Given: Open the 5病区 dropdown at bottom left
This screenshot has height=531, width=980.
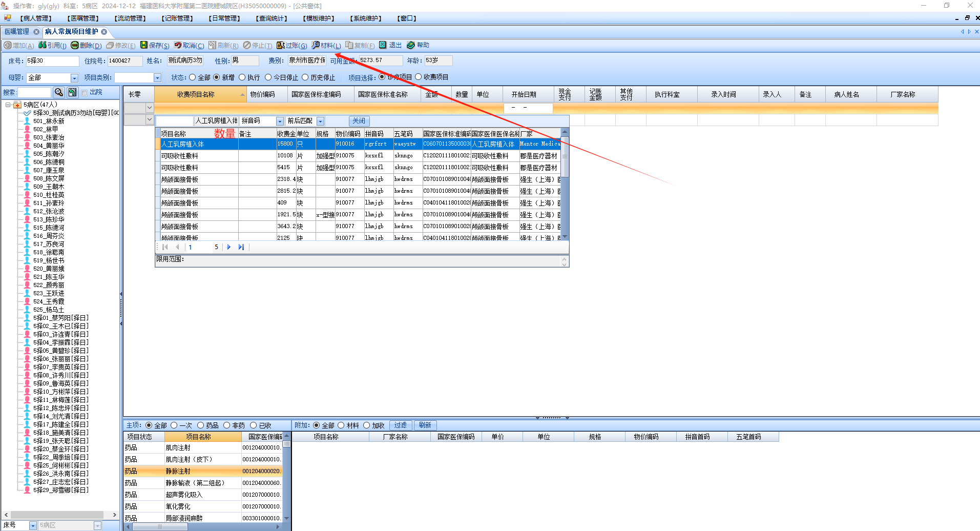Looking at the screenshot, I should click(x=97, y=525).
